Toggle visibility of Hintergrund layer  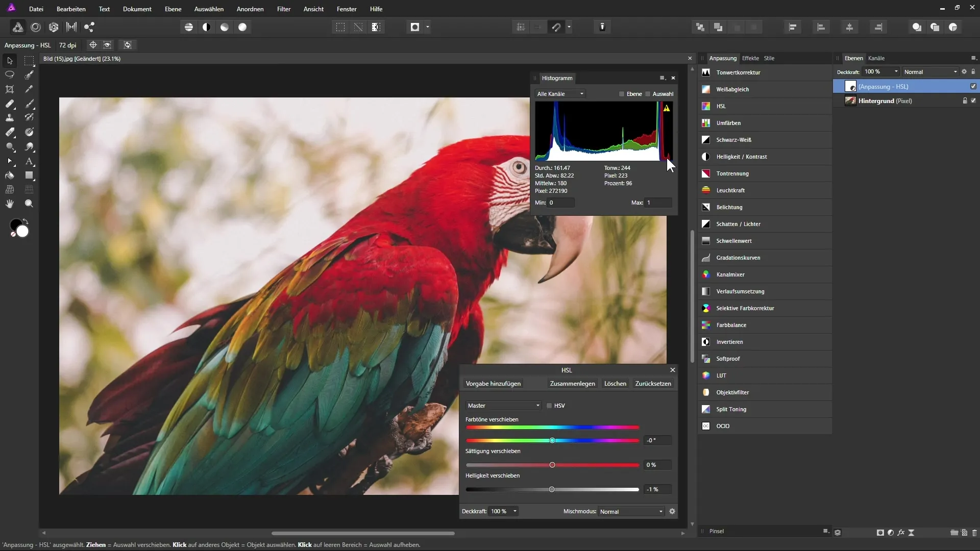point(973,101)
